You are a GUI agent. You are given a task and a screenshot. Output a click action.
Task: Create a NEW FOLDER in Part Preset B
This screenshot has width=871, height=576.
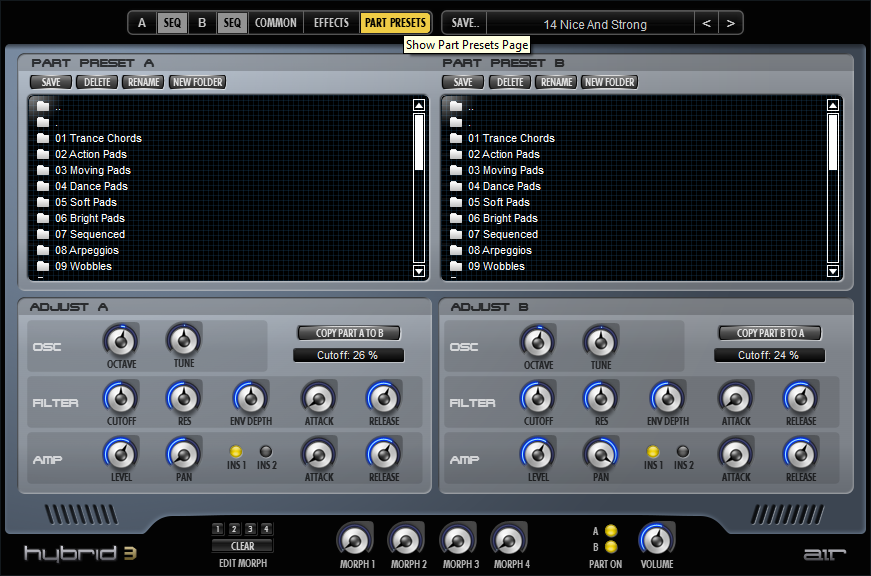tap(609, 82)
